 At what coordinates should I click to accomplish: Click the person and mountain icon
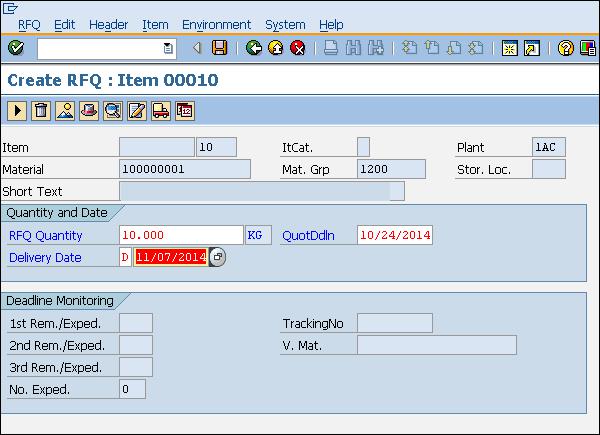(x=65, y=111)
